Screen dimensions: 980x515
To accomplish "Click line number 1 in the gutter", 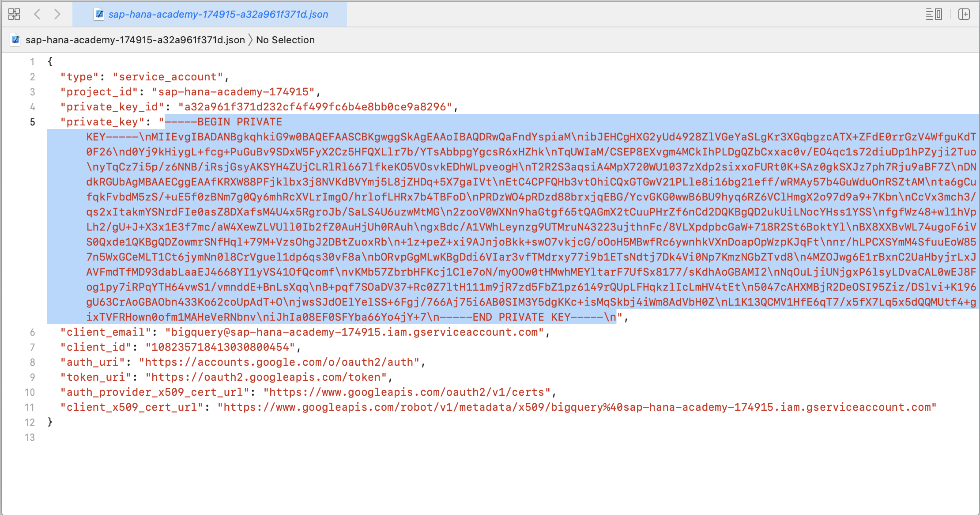I will point(32,62).
